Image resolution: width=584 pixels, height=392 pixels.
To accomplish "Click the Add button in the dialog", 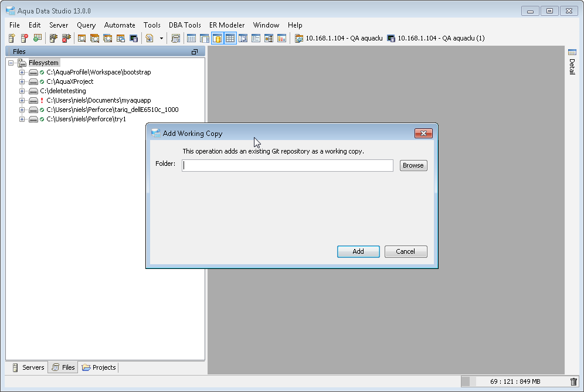I will (358, 251).
